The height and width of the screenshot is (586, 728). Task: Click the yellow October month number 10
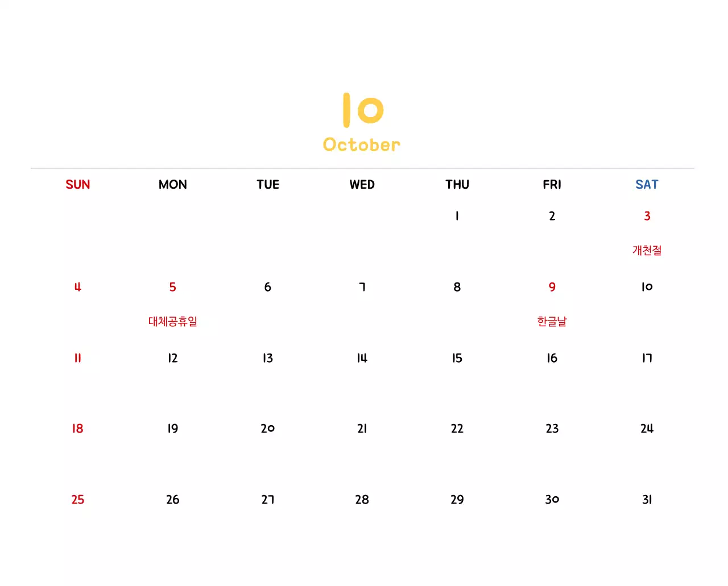click(x=362, y=110)
